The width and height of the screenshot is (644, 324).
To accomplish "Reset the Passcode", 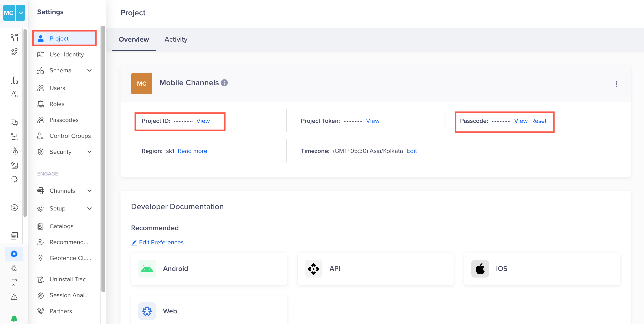I will click(539, 121).
